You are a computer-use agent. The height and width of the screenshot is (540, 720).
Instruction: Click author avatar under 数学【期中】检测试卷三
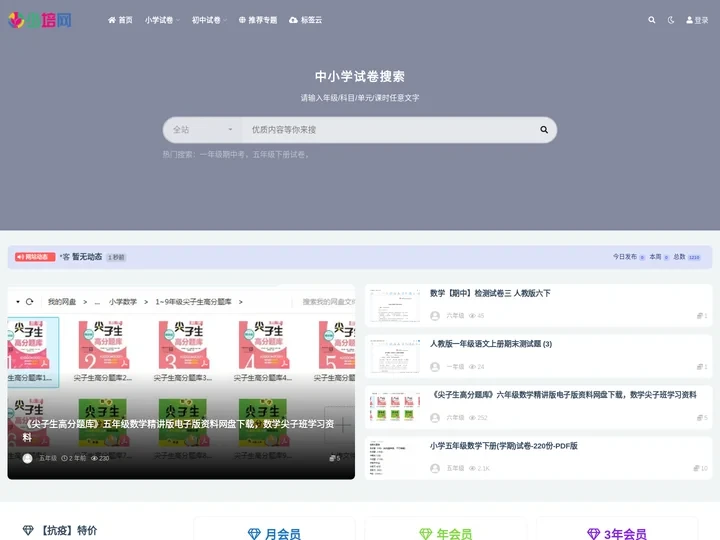435,316
